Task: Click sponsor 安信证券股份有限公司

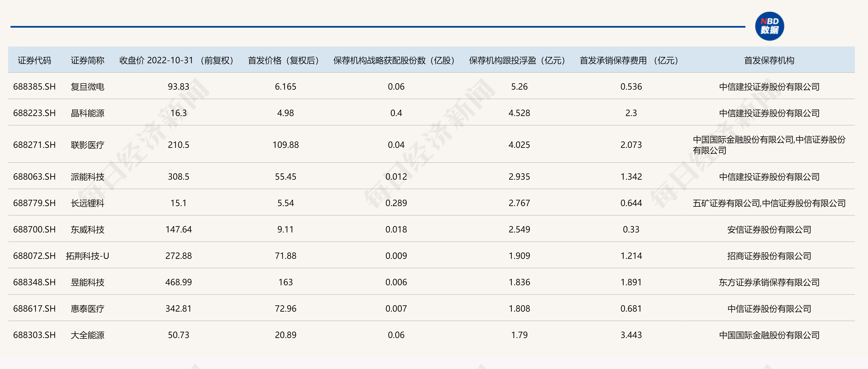Action: (x=769, y=230)
